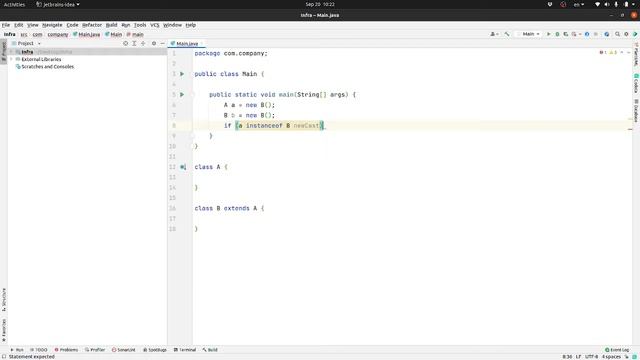This screenshot has height=360, width=640.
Task: Click the UTF-8 encoding status bar entry
Action: click(591, 357)
